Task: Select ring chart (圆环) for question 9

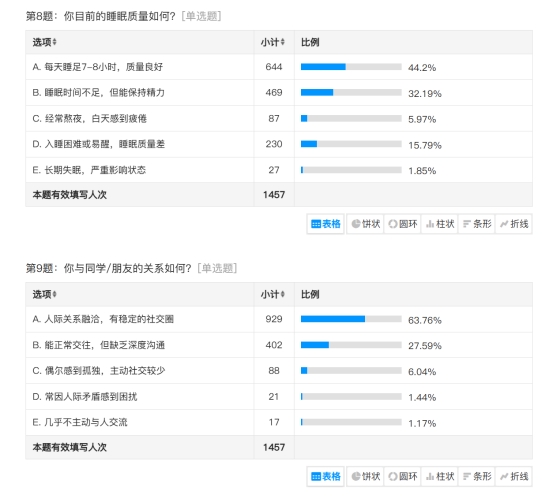Action: tap(402, 477)
